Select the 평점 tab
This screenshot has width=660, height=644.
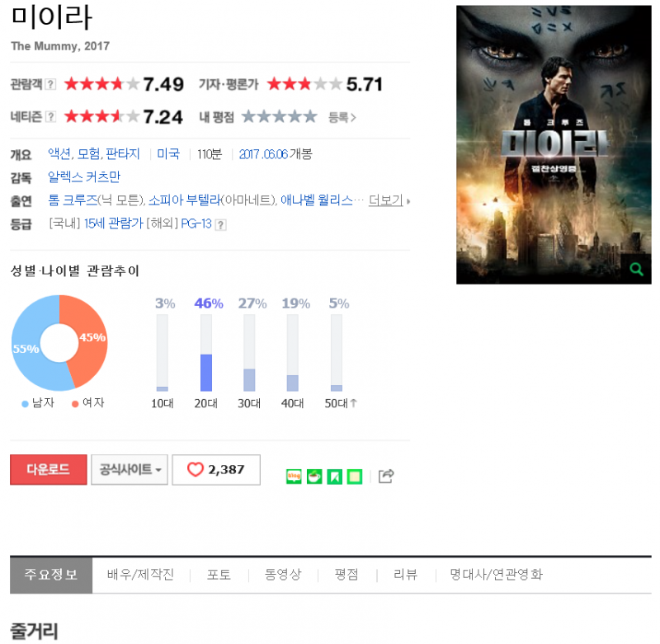[x=346, y=574]
